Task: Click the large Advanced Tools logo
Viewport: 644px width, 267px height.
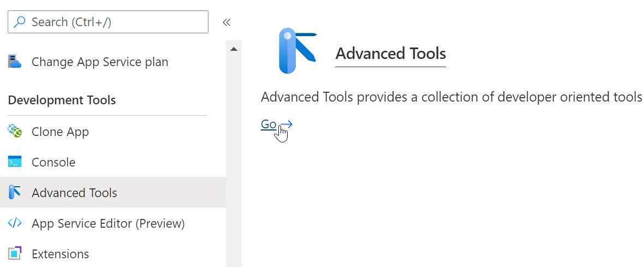Action: tap(297, 51)
